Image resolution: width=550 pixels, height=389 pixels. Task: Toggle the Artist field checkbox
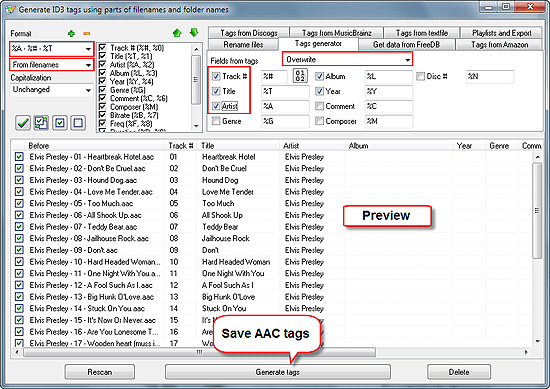click(216, 106)
